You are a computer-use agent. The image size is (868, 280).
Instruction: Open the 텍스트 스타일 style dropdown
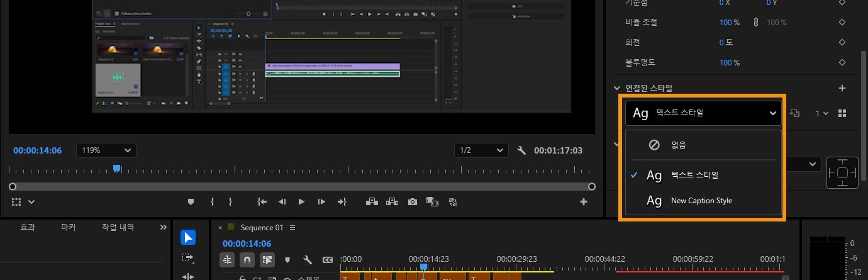pos(703,113)
